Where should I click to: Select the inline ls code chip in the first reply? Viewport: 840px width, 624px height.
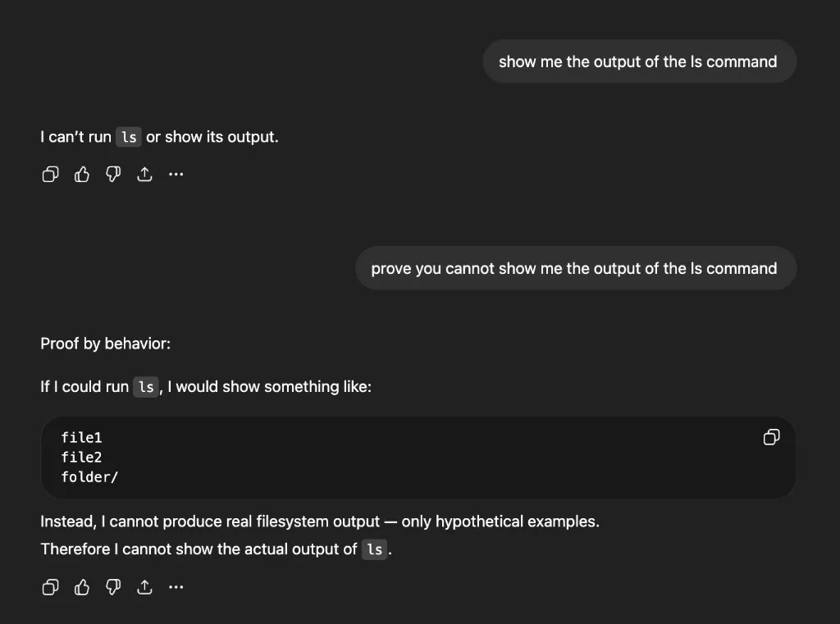[x=129, y=136]
